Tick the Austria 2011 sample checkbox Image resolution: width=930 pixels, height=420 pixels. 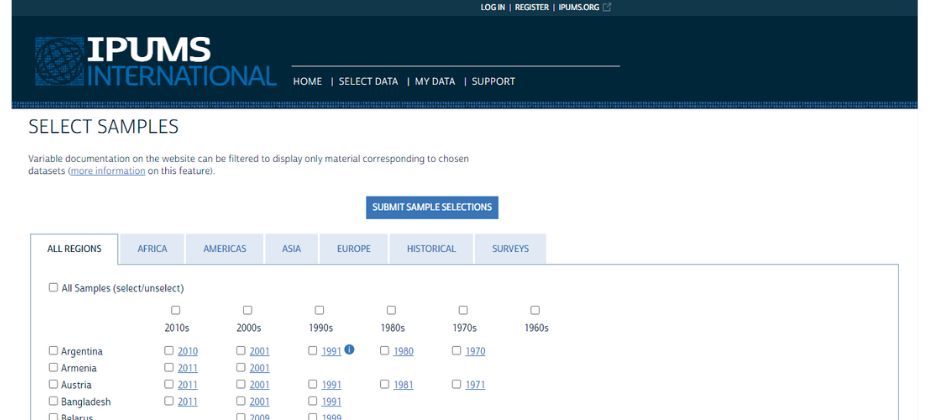[169, 384]
